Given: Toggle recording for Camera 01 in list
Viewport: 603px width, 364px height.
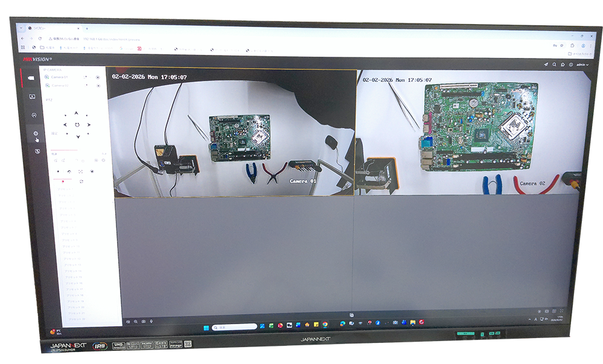Looking at the screenshot, I should pos(98,77).
